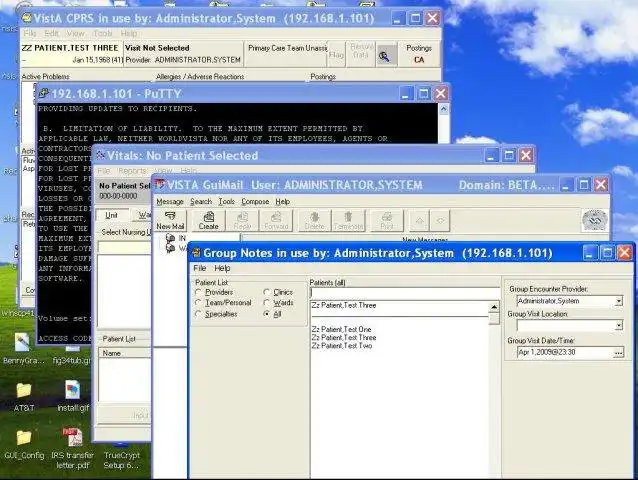This screenshot has height=480, width=638.
Task: Open the Help menu in Group Notes
Action: [222, 268]
